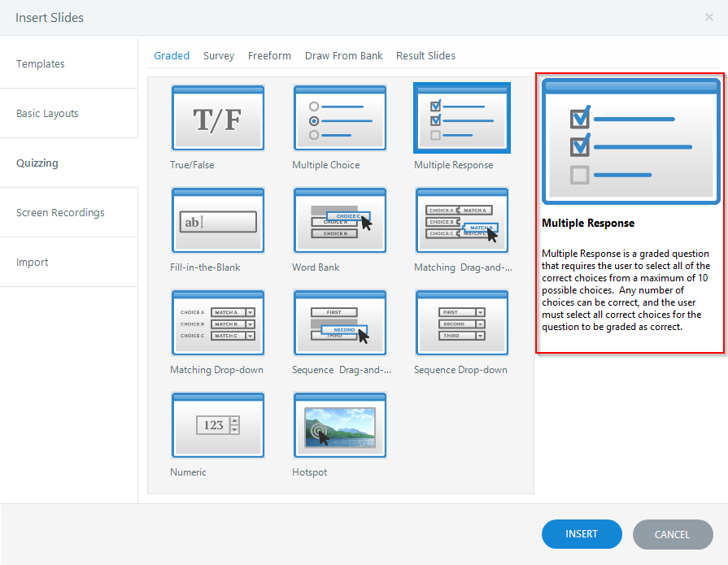Select the Fill-in-the-Blank question type
This screenshot has height=565, width=728.
click(217, 220)
